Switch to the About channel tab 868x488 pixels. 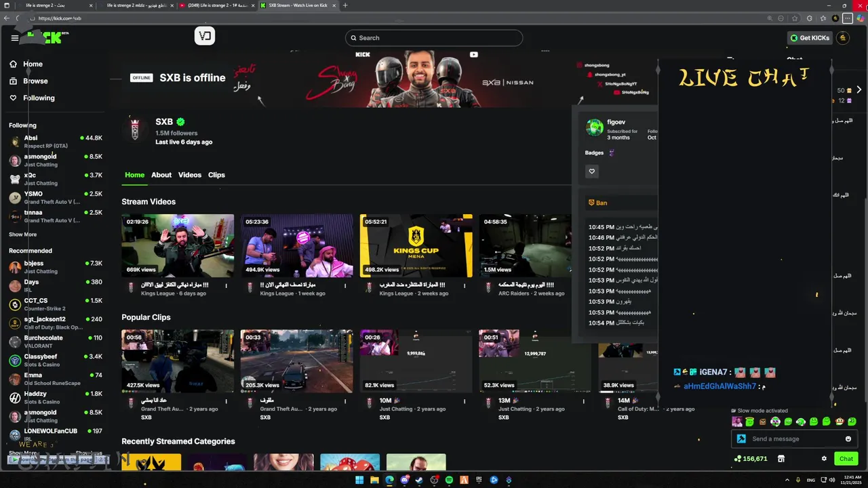[x=161, y=175]
